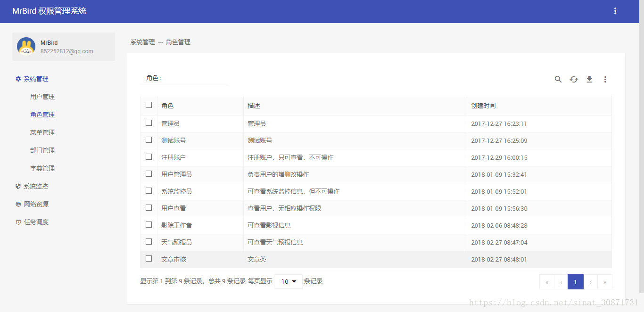The height and width of the screenshot is (312, 644).
Task: Go to the last page »
Action: point(604,282)
